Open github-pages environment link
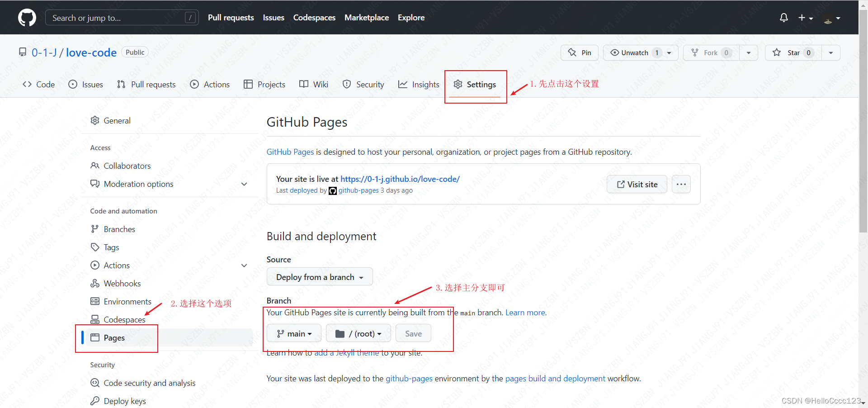This screenshot has height=408, width=868. point(409,379)
